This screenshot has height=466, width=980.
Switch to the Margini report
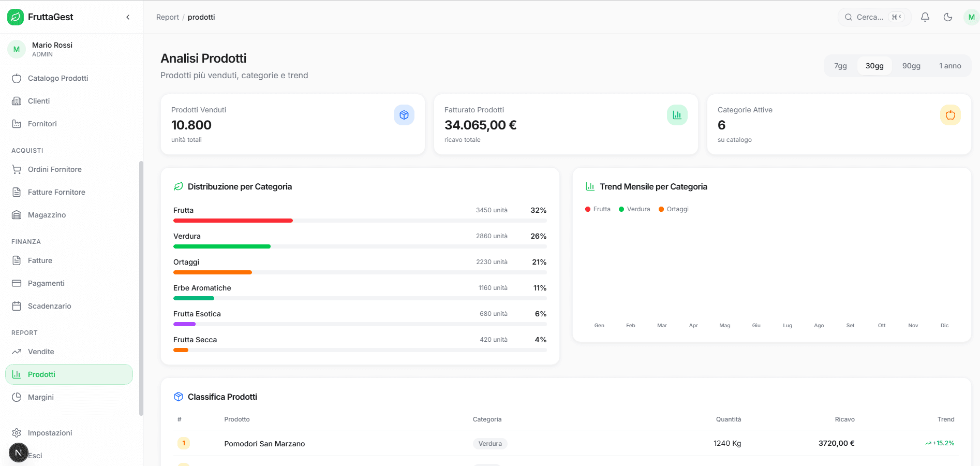[x=40, y=397]
